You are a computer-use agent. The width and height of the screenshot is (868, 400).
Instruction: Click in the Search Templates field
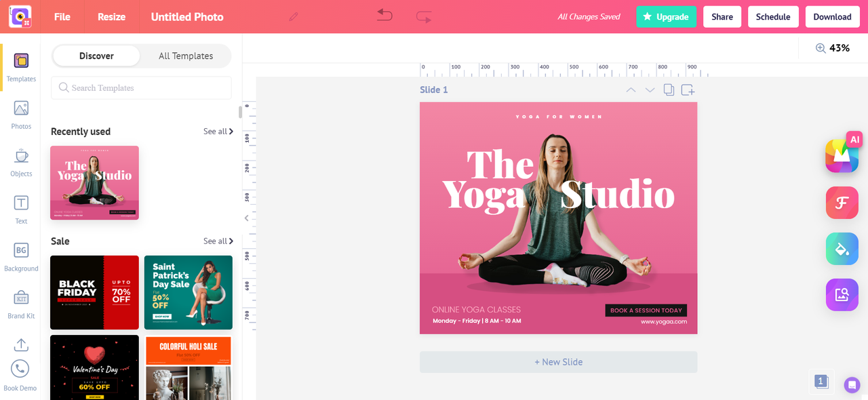(x=141, y=88)
